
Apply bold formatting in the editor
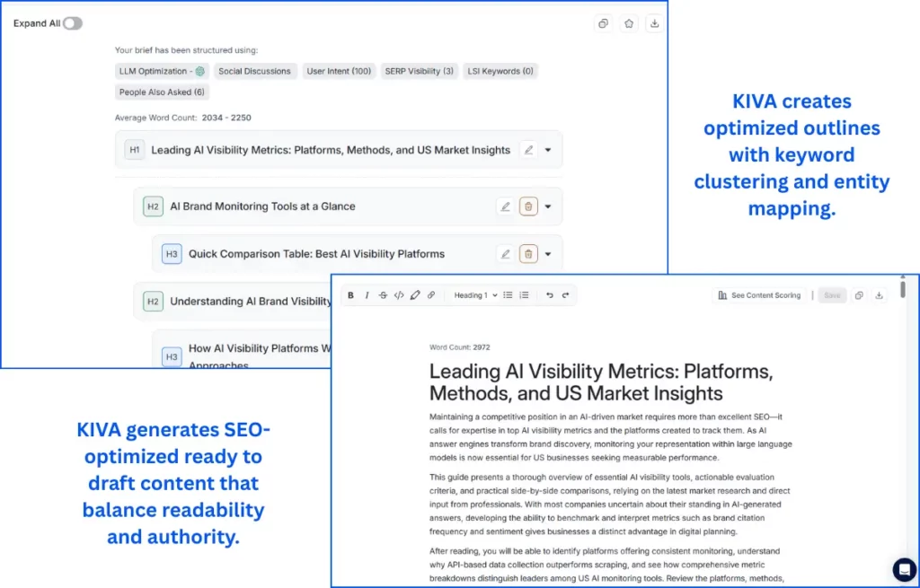tap(351, 294)
